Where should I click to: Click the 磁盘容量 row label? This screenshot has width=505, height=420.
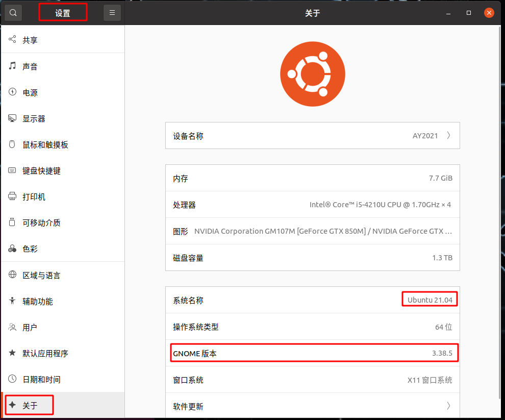pos(188,258)
